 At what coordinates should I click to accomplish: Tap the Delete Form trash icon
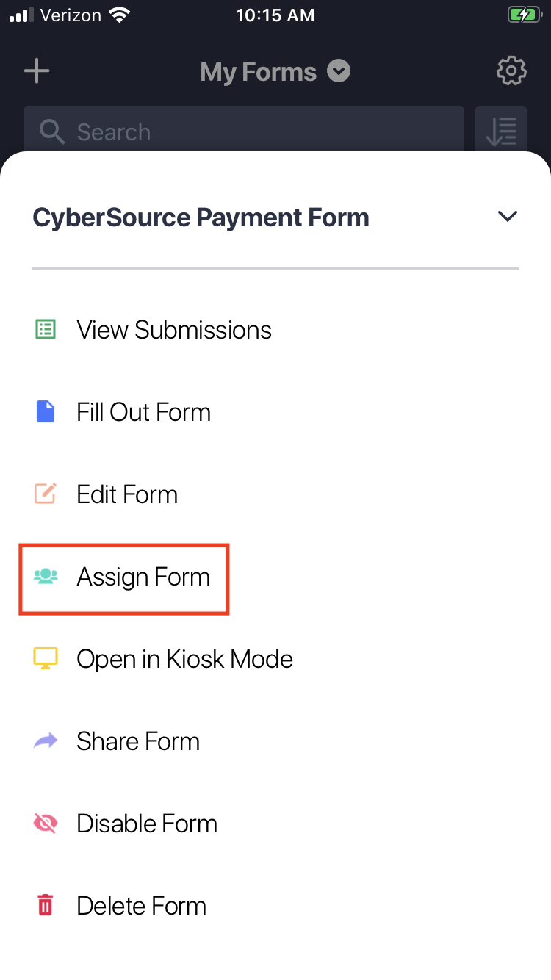pos(46,906)
